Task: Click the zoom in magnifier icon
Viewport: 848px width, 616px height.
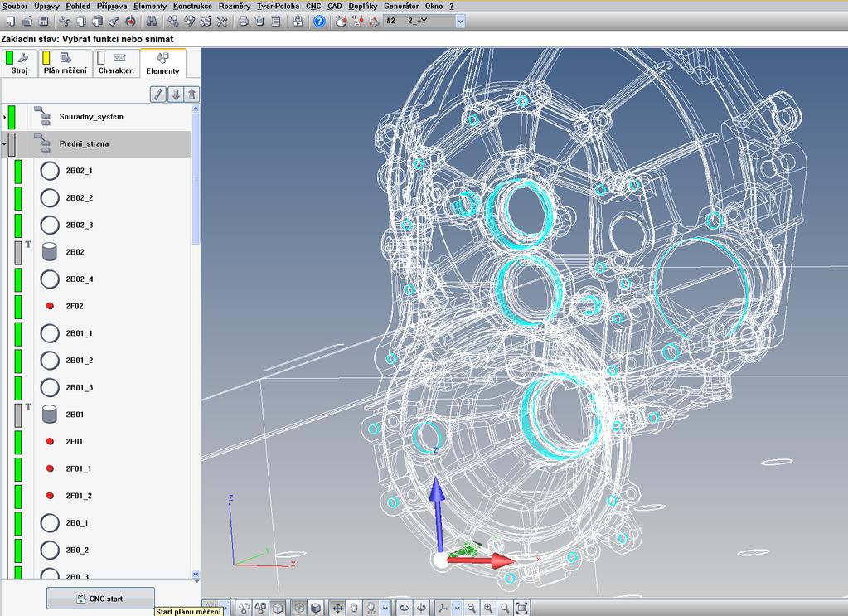Action: click(x=488, y=608)
